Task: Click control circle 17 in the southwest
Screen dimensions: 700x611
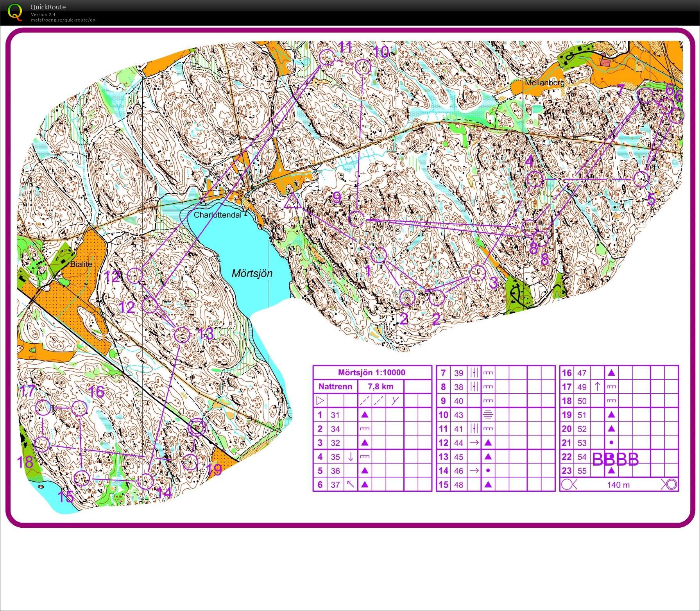Action: pos(43,408)
